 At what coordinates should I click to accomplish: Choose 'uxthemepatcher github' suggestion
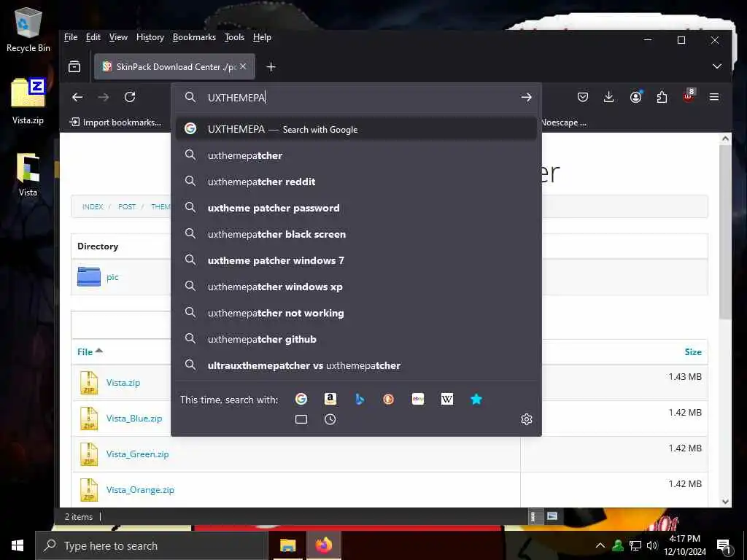[x=356, y=339]
